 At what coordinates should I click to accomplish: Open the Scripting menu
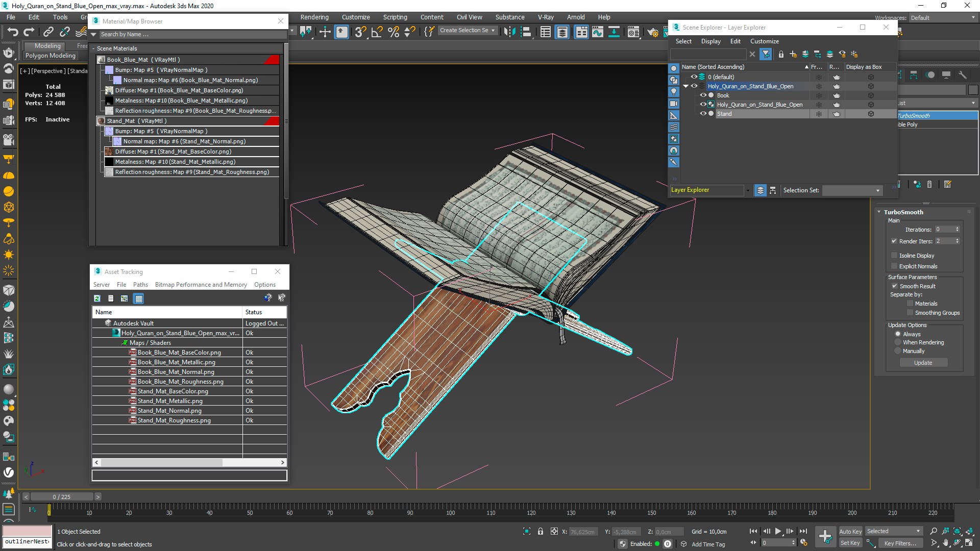tap(395, 17)
